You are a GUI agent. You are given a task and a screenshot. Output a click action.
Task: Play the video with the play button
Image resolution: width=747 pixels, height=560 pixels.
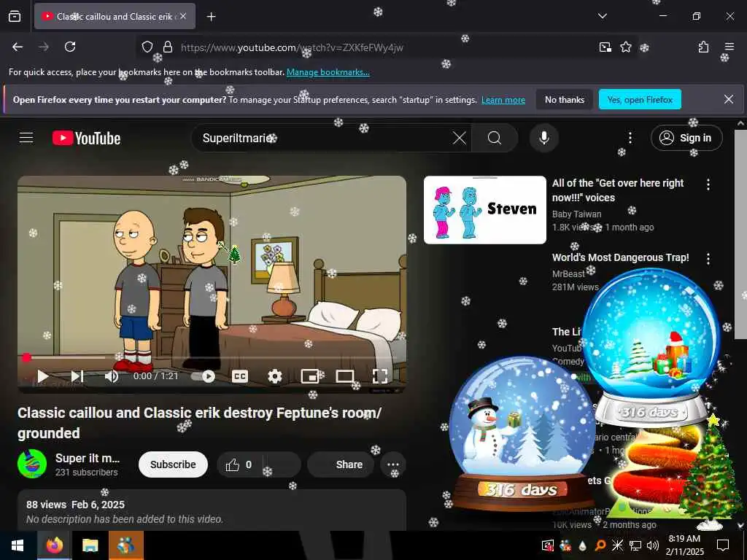[x=43, y=376]
